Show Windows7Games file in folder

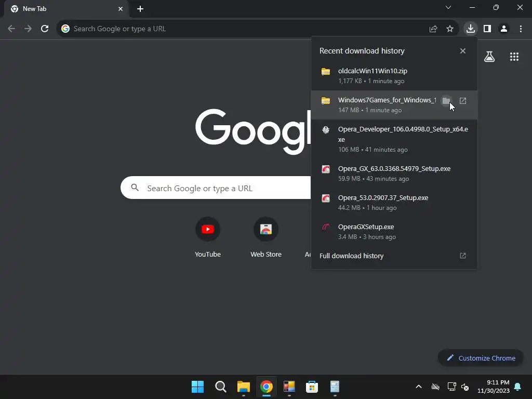point(446,101)
